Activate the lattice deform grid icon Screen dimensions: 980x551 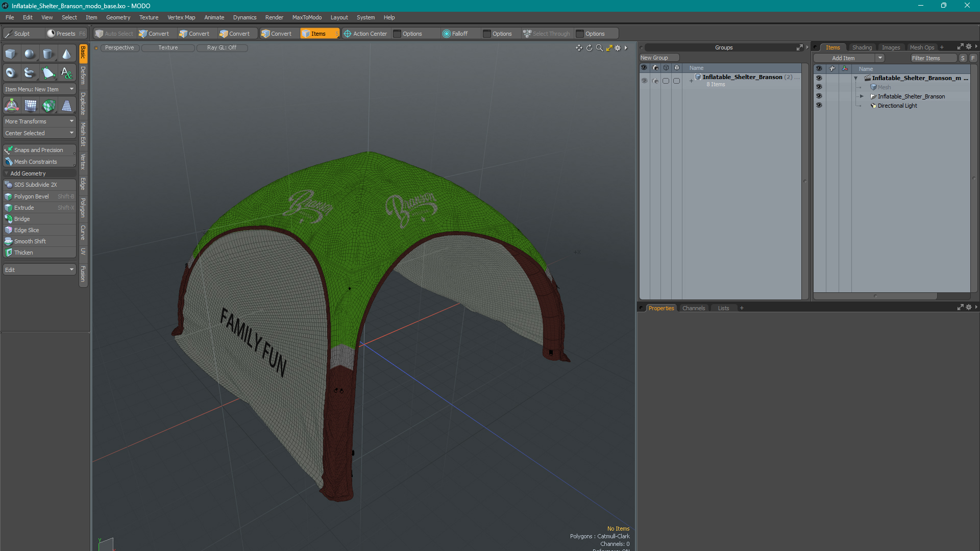(x=30, y=106)
